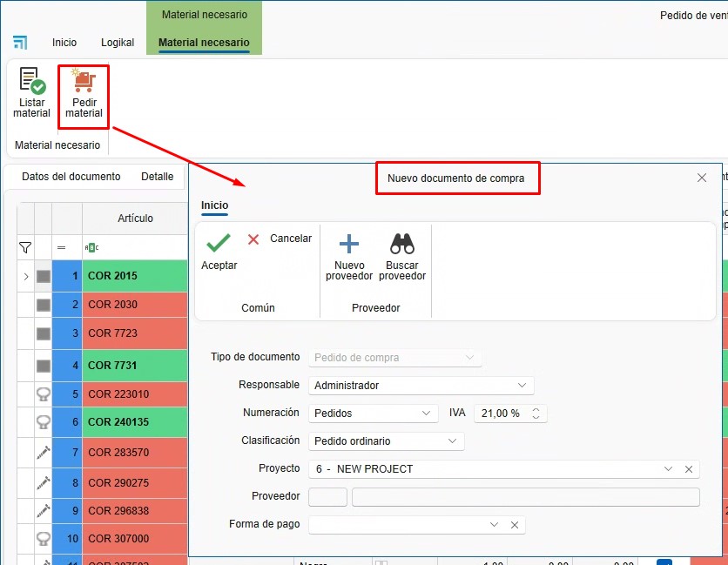This screenshot has height=565, width=728.
Task: Click the screw icon of row COR 296838
Action: click(44, 511)
